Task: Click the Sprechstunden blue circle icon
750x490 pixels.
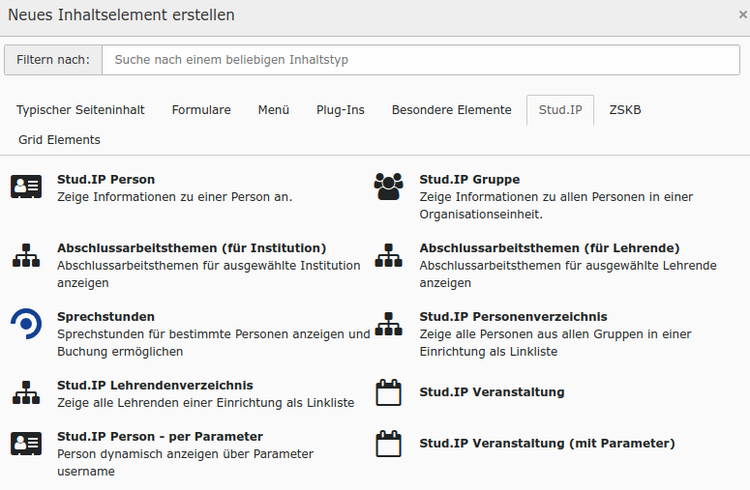Action: [x=26, y=324]
